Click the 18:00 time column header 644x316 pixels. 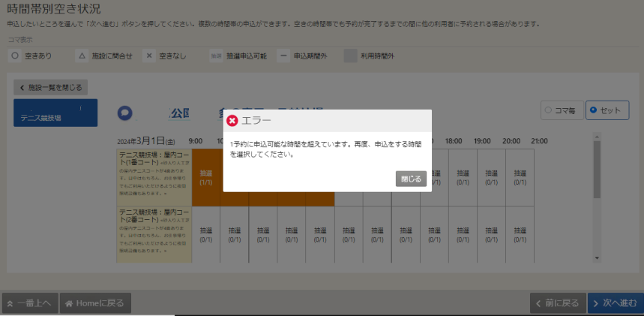pos(454,141)
